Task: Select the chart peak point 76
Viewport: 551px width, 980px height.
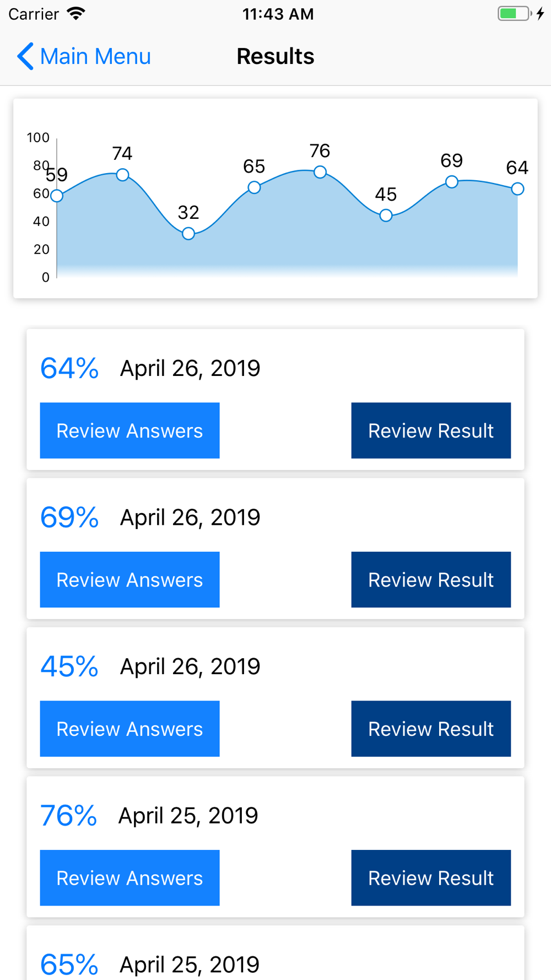Action: [x=320, y=172]
